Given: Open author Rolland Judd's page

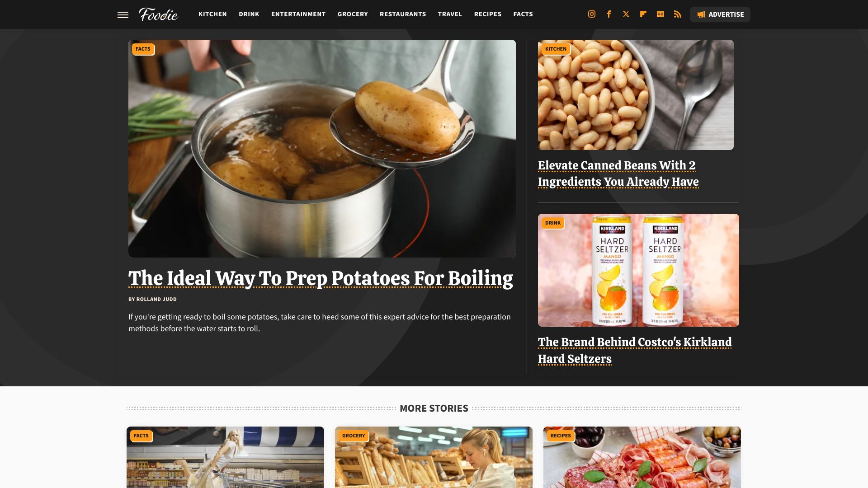Looking at the screenshot, I should (156, 299).
